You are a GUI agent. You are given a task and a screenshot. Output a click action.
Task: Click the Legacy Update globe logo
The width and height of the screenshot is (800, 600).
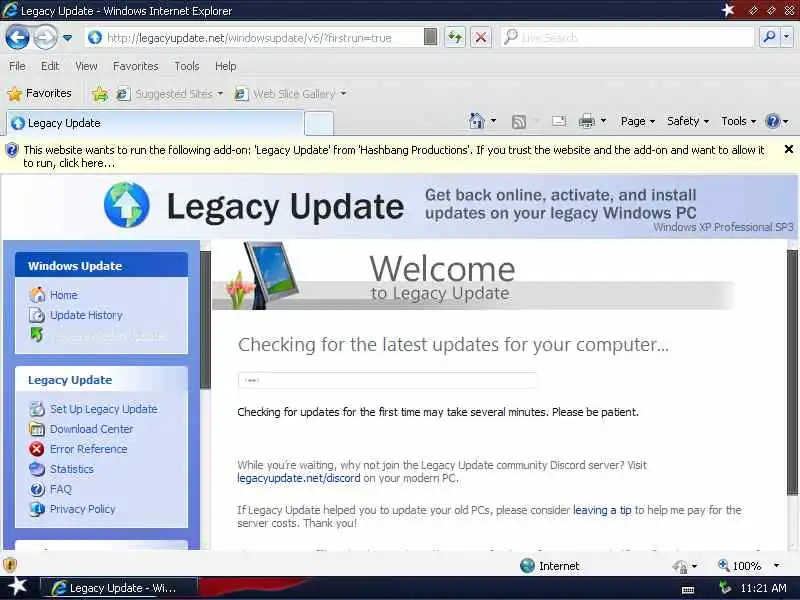click(127, 205)
